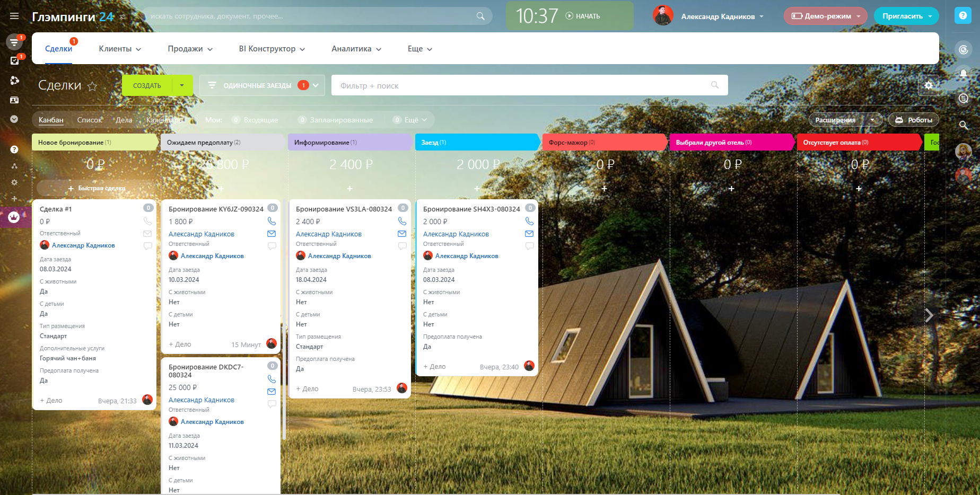Switch to the Канбан view
Viewport: 980px width, 495px height.
coord(51,120)
